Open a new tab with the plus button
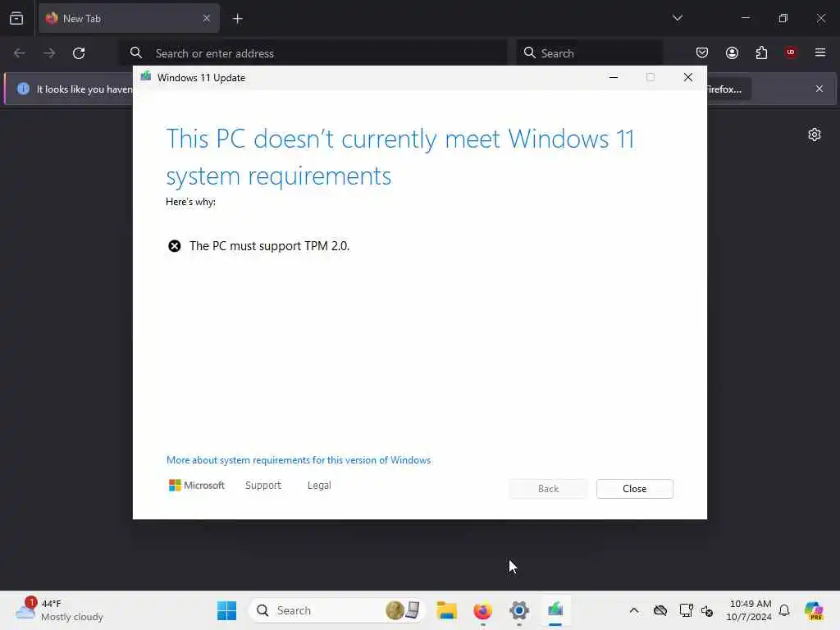Image resolution: width=840 pixels, height=630 pixels. tap(238, 19)
